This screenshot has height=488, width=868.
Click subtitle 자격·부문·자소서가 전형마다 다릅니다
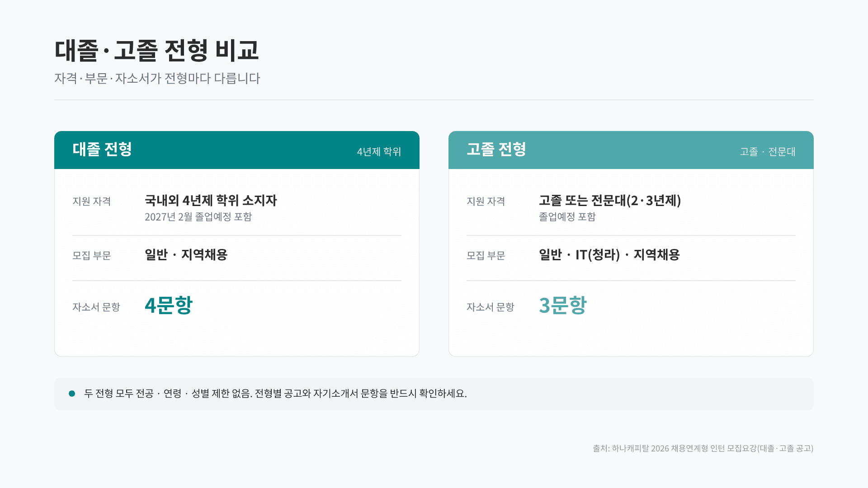157,78
